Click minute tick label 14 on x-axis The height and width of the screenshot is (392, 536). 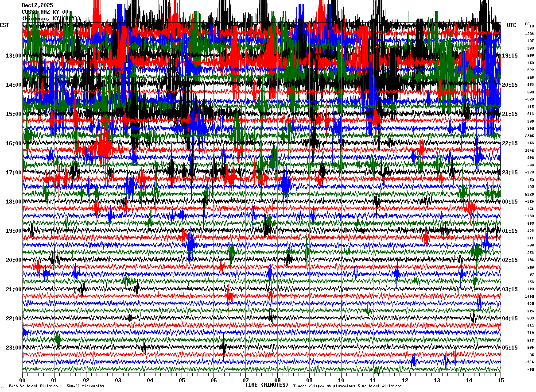coord(469,380)
